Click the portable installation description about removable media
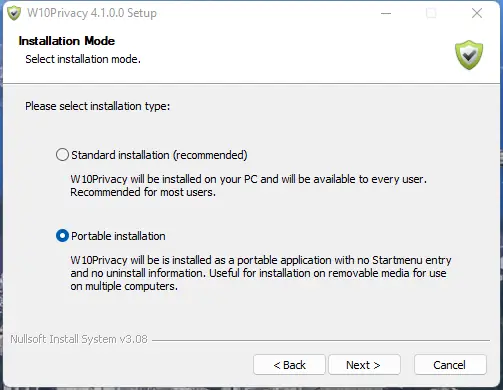Screen dimensions: 503x390 261,273
